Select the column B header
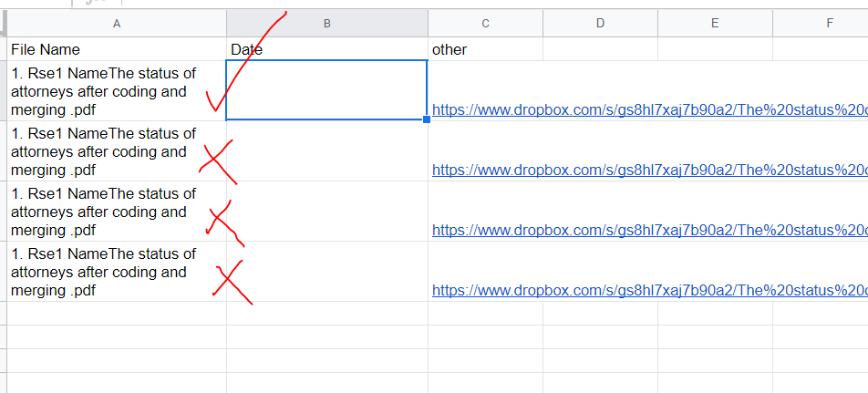The width and height of the screenshot is (868, 393). click(327, 23)
